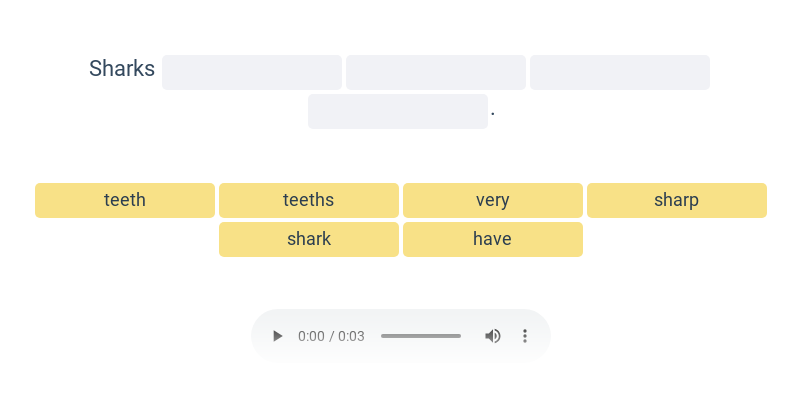Pick the 'very' word tile
Screen dimensions: 800x400
pyautogui.click(x=493, y=201)
